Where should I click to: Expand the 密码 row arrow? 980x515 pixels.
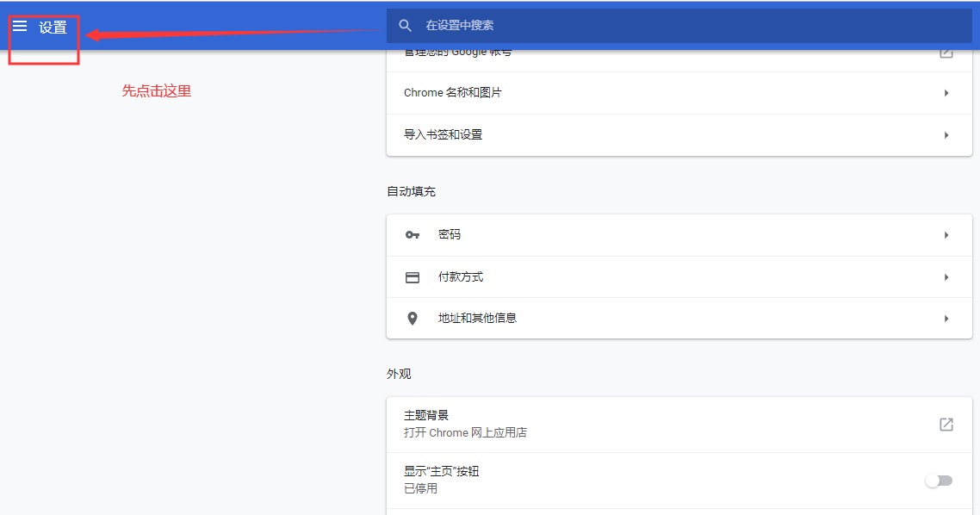(x=946, y=235)
